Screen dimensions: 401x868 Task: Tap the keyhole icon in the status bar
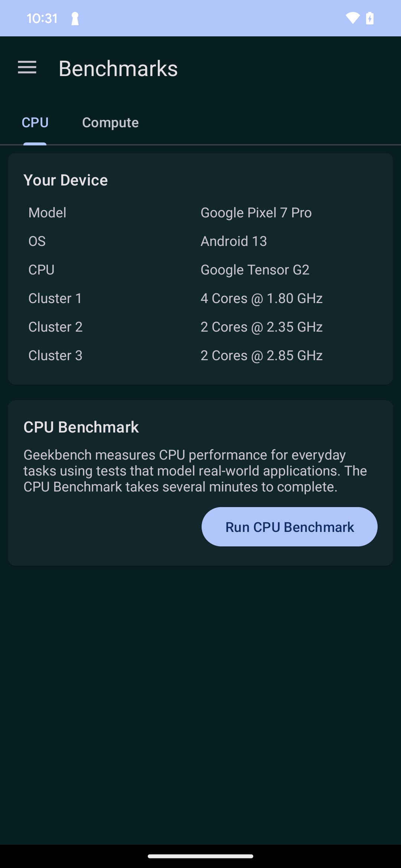pyautogui.click(x=74, y=18)
